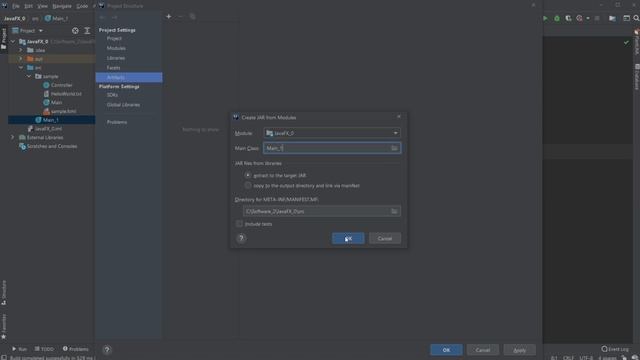
Task: Select 'copy to the output directory' radio option
Action: click(248, 185)
